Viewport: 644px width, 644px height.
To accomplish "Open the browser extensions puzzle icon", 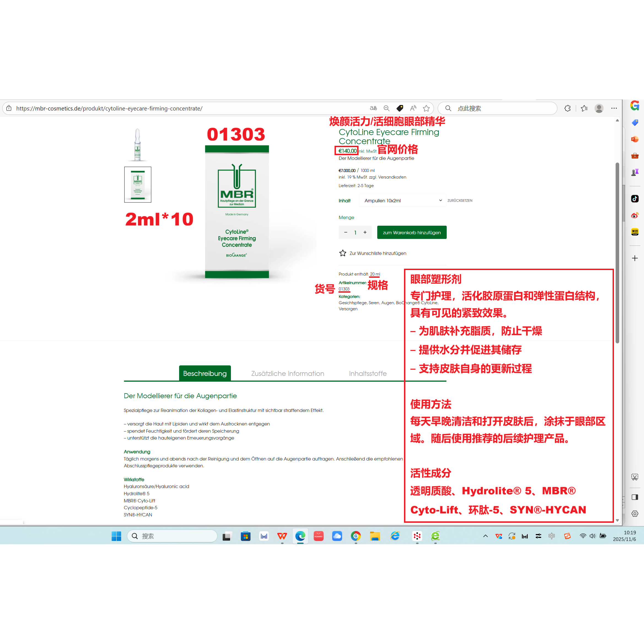I will [x=568, y=108].
